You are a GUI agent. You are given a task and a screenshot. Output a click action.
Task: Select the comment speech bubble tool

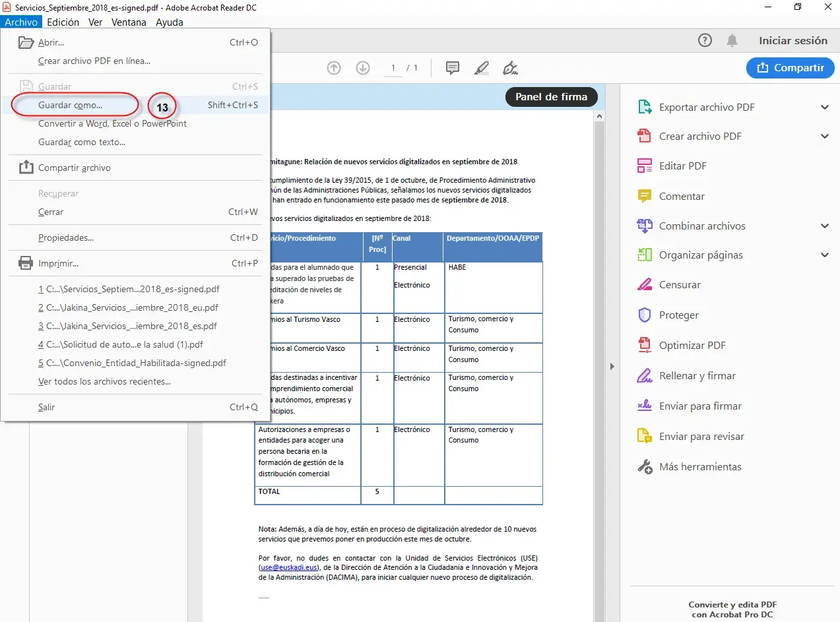coord(453,68)
